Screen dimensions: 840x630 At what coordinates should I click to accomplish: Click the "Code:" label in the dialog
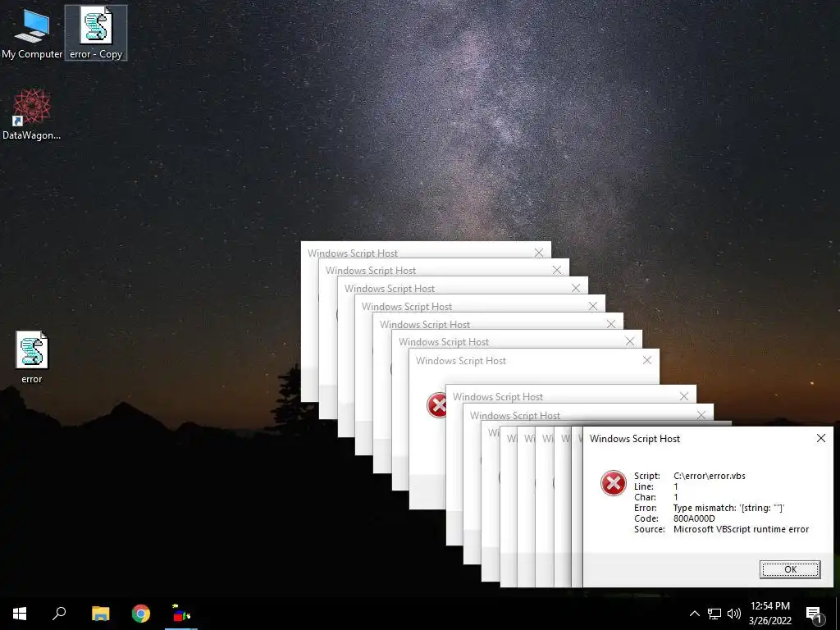pos(646,518)
